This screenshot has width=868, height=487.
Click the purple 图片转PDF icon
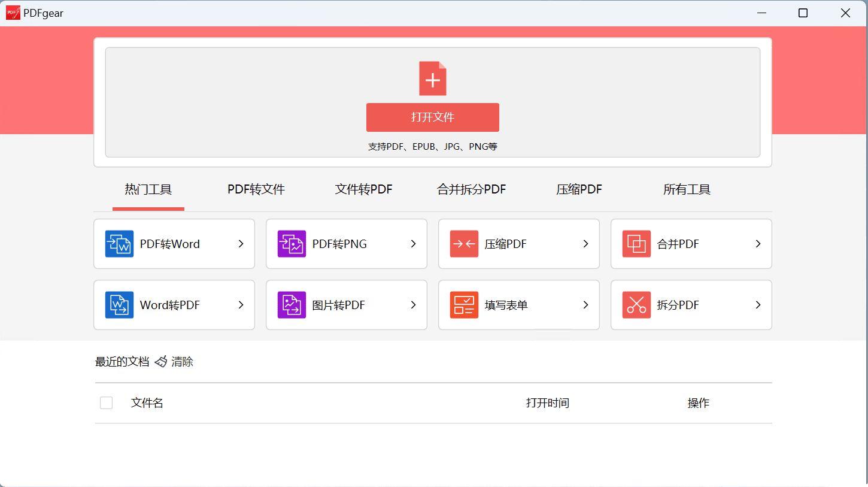coord(291,305)
